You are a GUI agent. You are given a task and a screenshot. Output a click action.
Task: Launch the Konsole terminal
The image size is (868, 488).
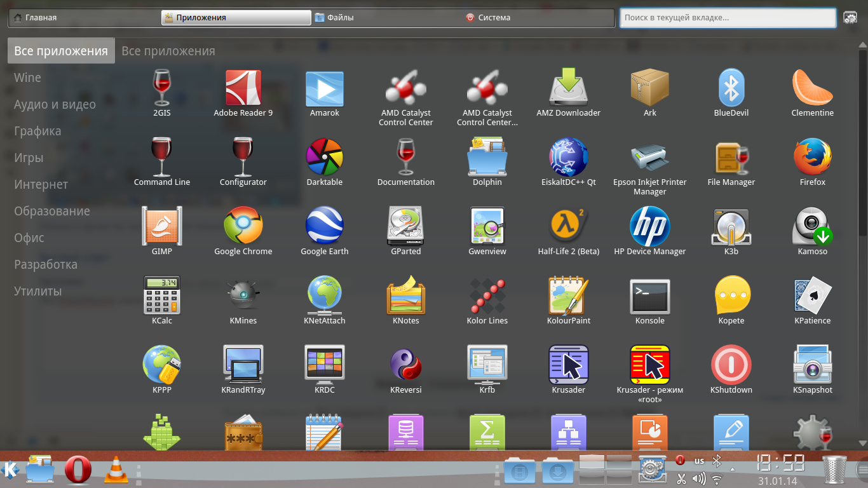pos(649,296)
